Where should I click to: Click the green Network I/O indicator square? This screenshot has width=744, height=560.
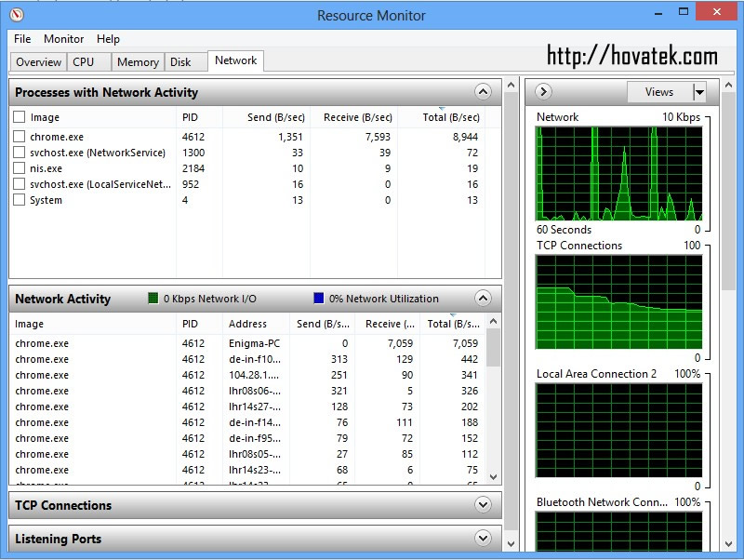[152, 299]
